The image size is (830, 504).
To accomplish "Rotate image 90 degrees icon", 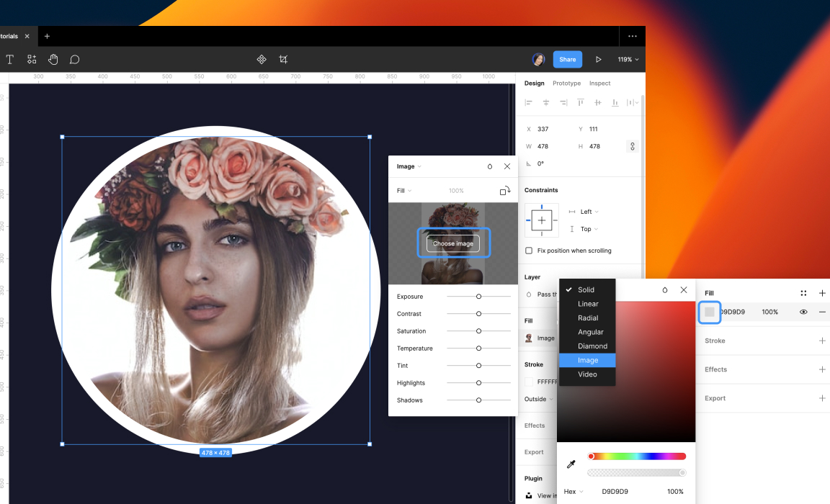I will pos(505,190).
